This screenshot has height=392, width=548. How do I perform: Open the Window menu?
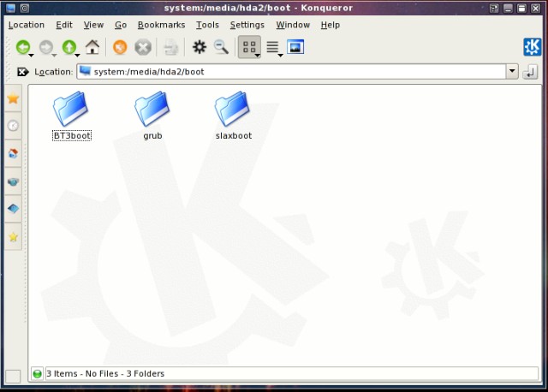coord(293,25)
